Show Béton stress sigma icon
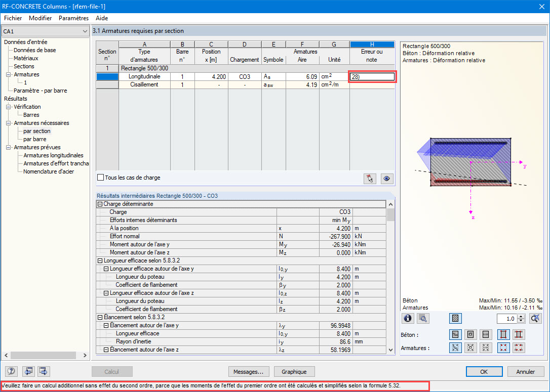 pos(470,334)
